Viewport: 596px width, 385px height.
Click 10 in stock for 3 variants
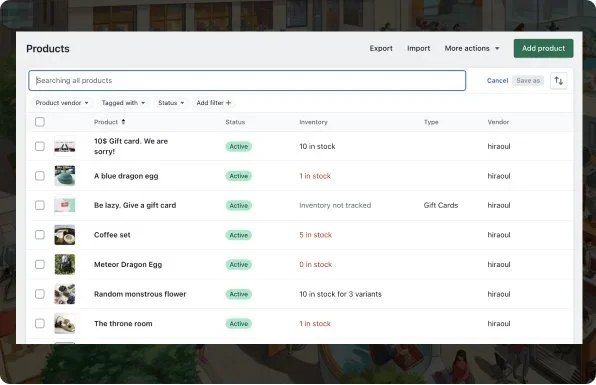(340, 294)
